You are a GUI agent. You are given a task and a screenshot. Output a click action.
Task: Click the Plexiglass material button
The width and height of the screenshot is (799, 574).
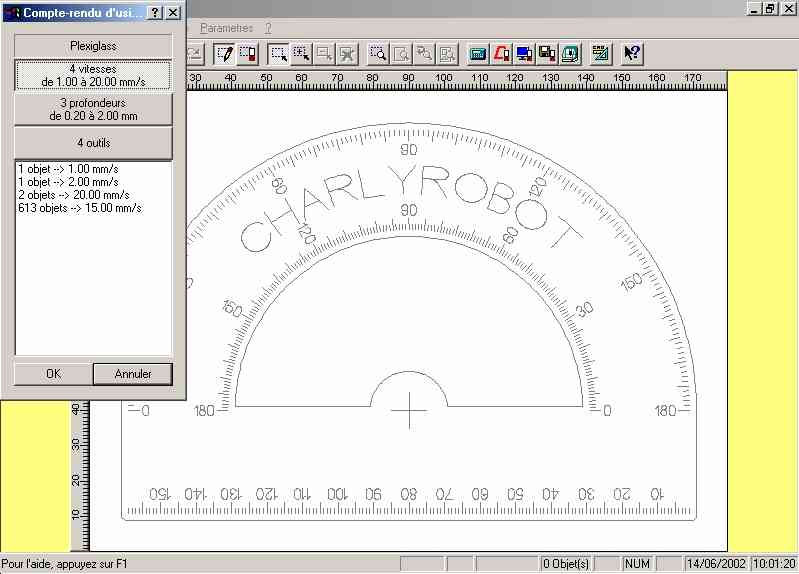point(93,46)
